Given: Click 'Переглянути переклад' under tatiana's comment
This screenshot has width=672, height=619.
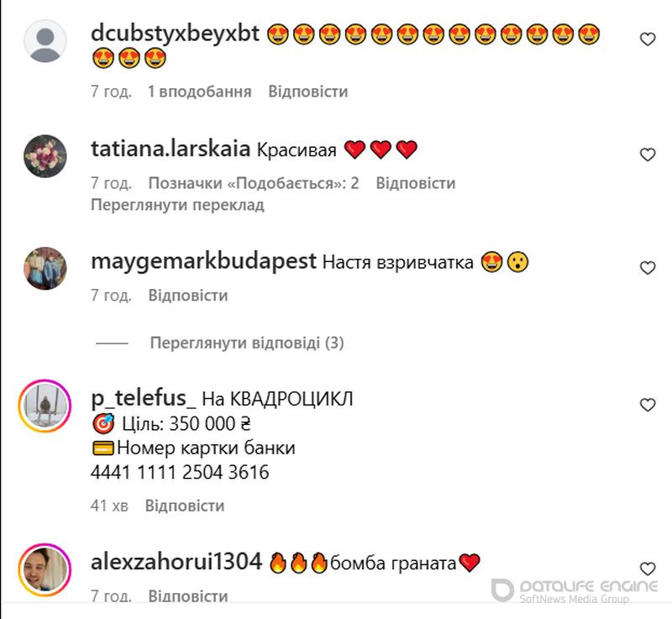Looking at the screenshot, I should 177,205.
